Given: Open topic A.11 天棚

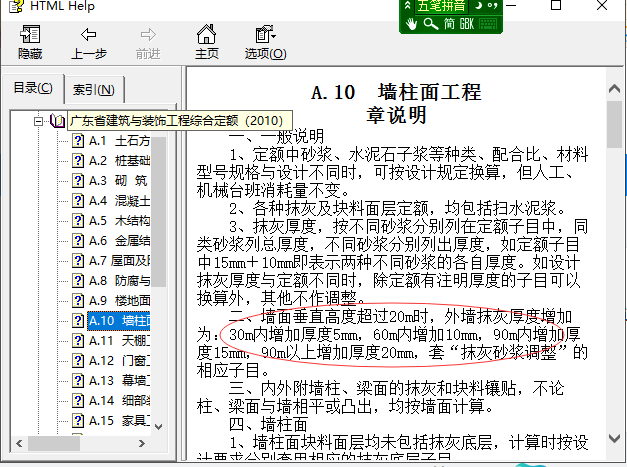Looking at the screenshot, I should pyautogui.click(x=119, y=341).
